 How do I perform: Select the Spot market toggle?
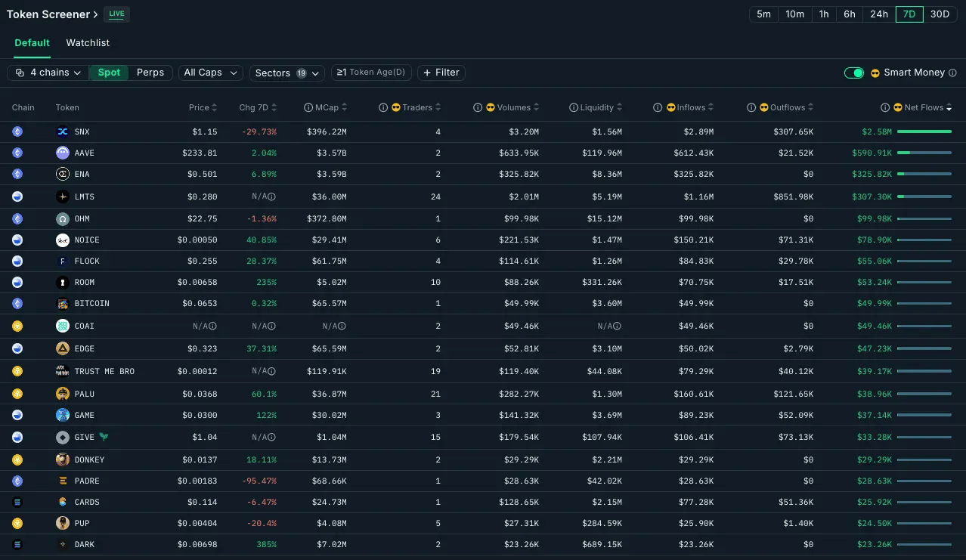[x=109, y=73]
